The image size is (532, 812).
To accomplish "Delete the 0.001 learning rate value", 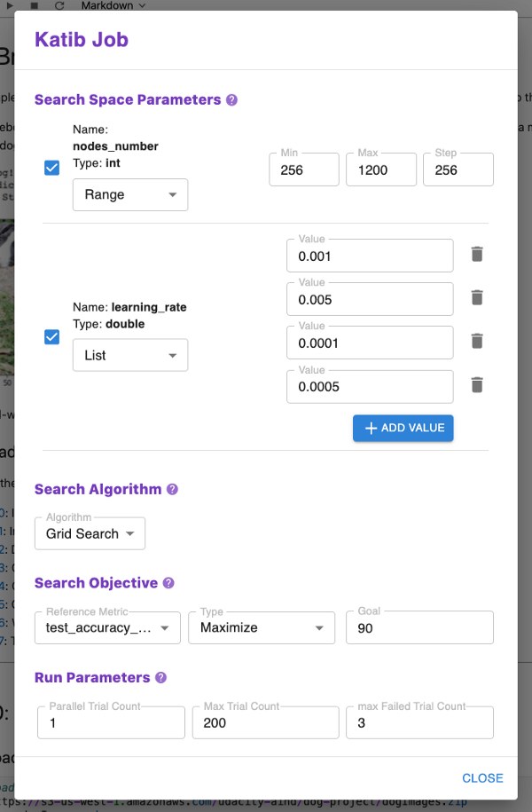I will pyautogui.click(x=477, y=255).
